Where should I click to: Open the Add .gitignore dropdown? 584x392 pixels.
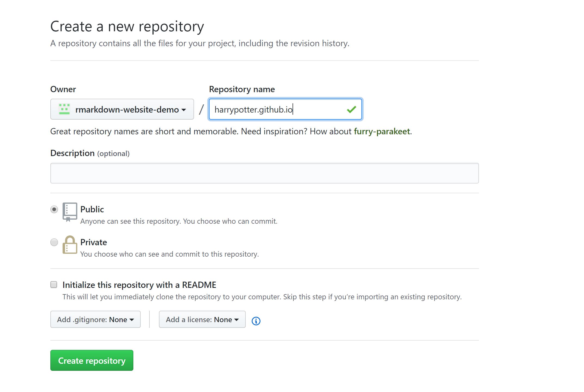95,319
